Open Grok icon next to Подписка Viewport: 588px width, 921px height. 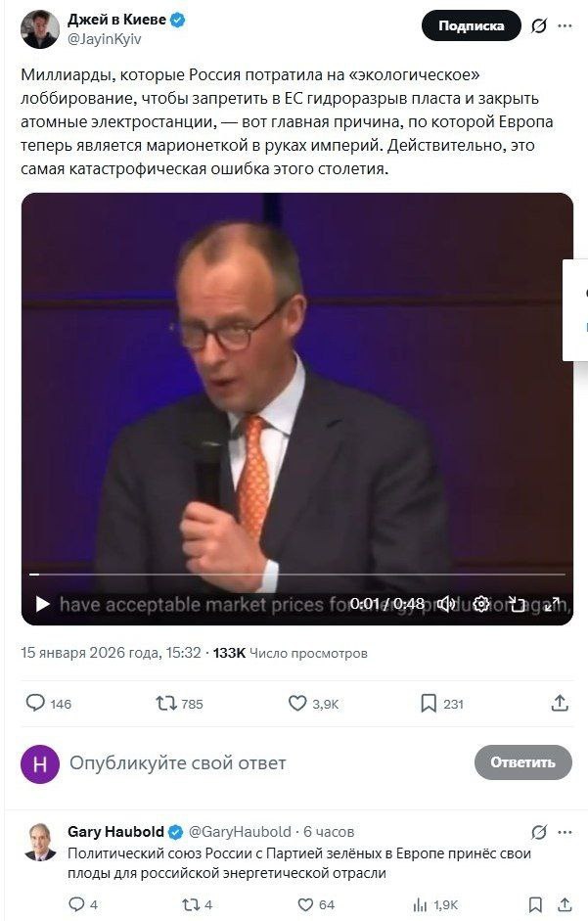[x=539, y=26]
